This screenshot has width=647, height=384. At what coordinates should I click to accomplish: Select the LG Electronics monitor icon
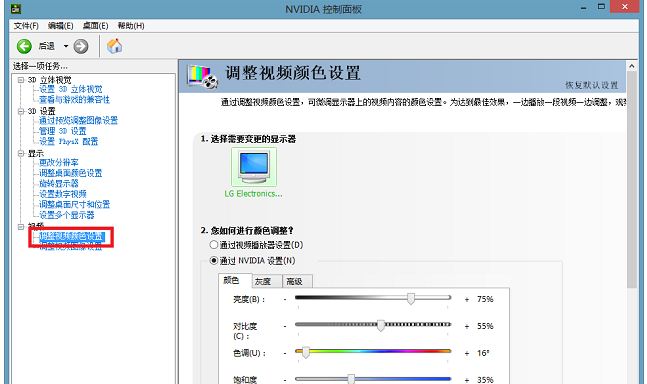click(254, 167)
